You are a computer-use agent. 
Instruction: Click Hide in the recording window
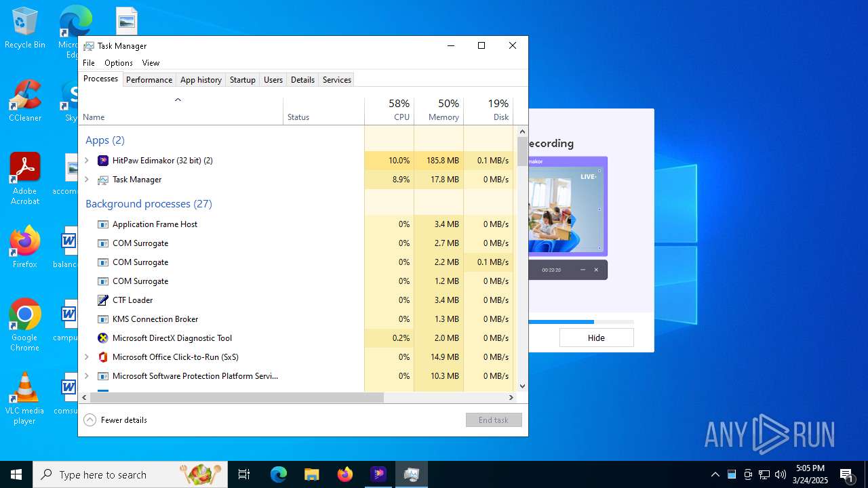tap(596, 338)
